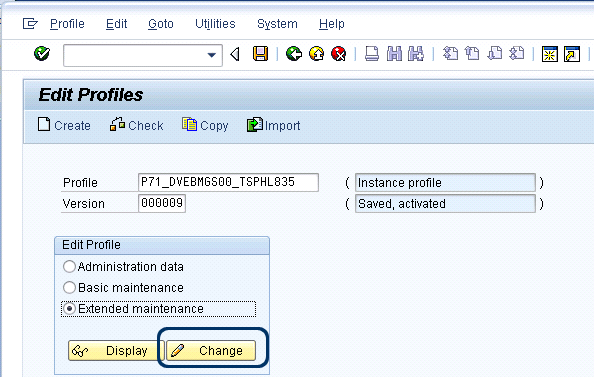
Task: Open the Utilities menu
Action: (215, 24)
